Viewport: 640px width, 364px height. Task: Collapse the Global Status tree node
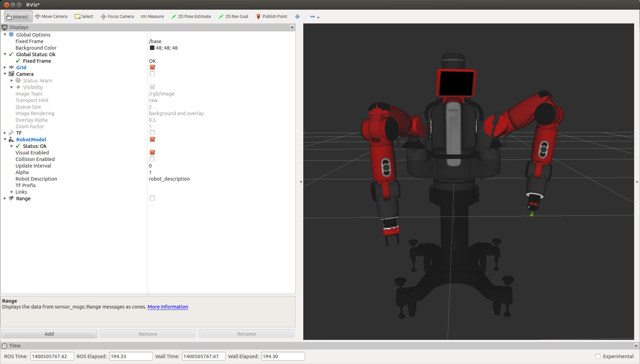[x=5, y=54]
